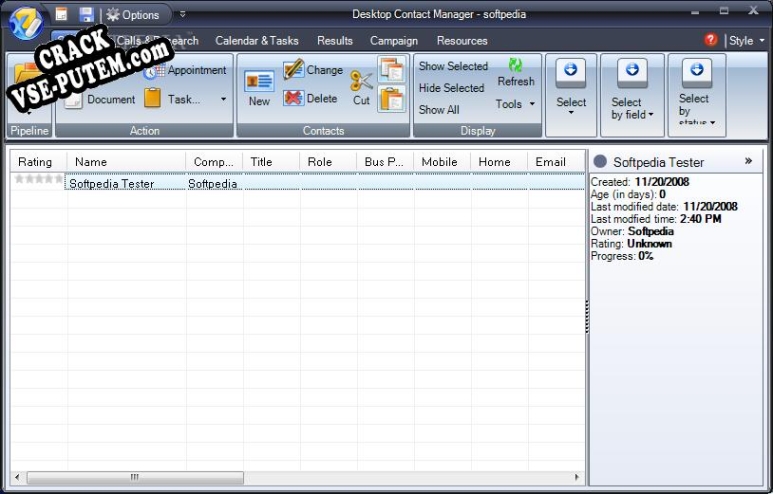Open the Style dropdown
The image size is (773, 494).
746,40
